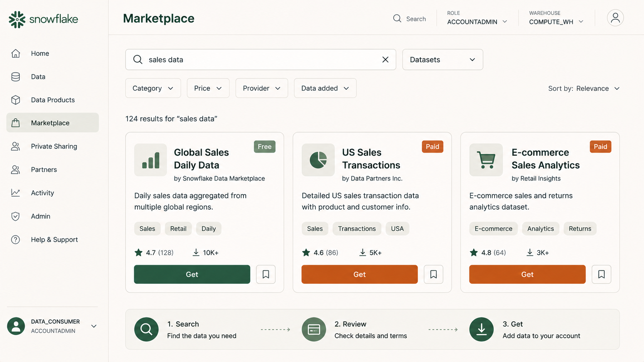Go to Home in the sidebar
Screen dimensions: 644x362
tap(52, 53)
